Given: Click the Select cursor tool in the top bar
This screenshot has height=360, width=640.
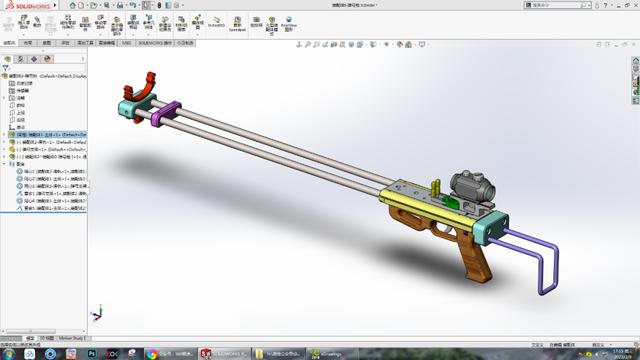Looking at the screenshot, I should pyautogui.click(x=147, y=5).
